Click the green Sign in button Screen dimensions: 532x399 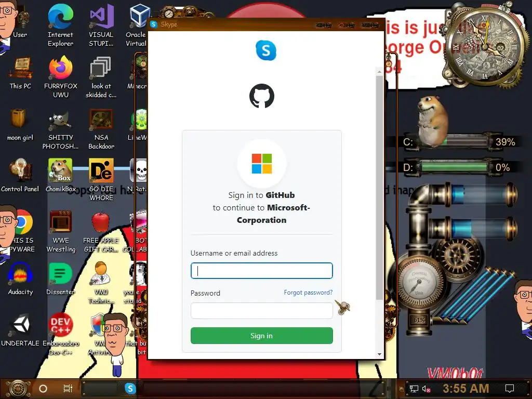(x=262, y=336)
